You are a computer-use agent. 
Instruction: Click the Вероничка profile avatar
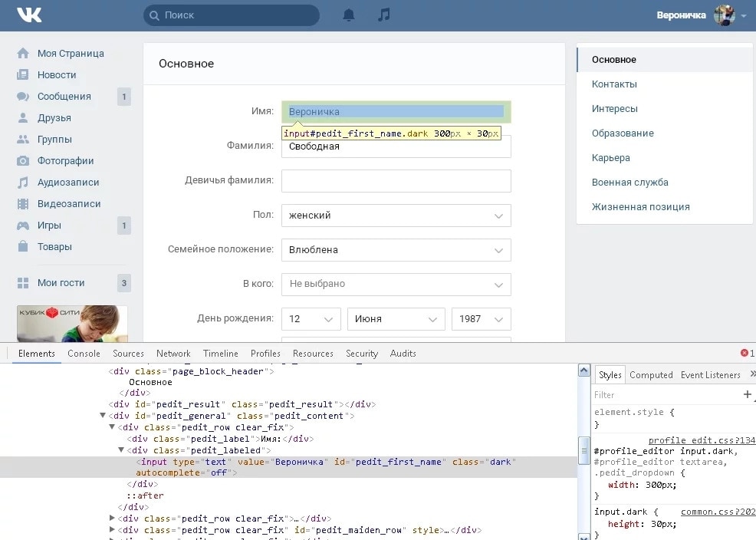[724, 15]
